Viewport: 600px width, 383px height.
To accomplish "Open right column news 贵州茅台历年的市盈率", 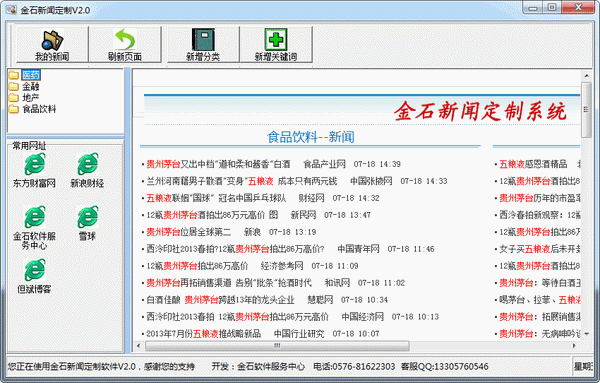I will pyautogui.click(x=540, y=198).
